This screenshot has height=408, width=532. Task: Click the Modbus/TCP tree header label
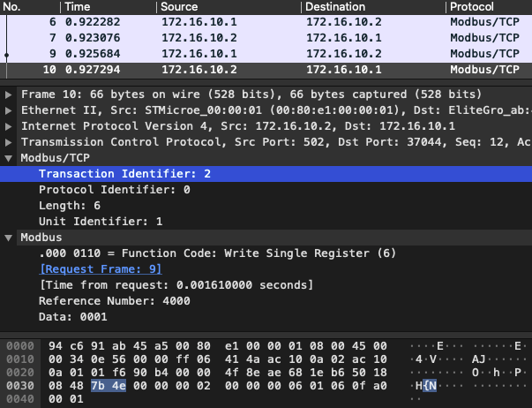click(55, 158)
